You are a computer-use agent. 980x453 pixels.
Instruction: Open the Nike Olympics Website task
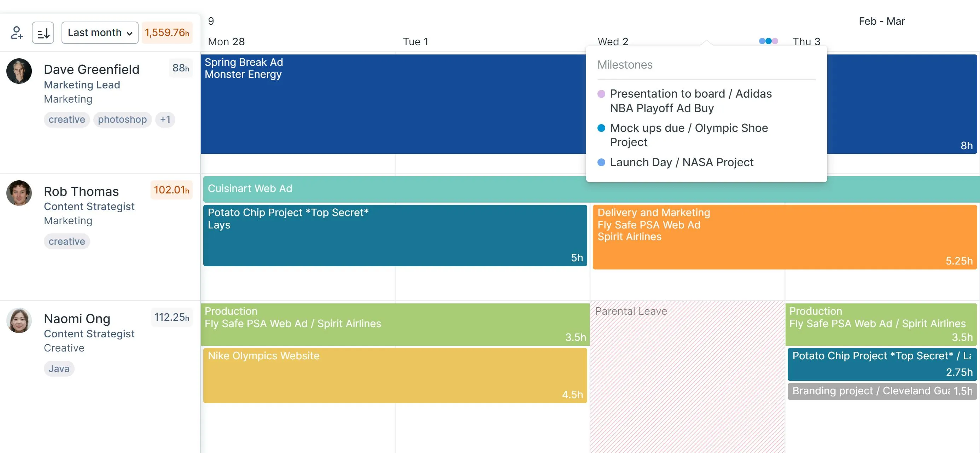pyautogui.click(x=395, y=375)
